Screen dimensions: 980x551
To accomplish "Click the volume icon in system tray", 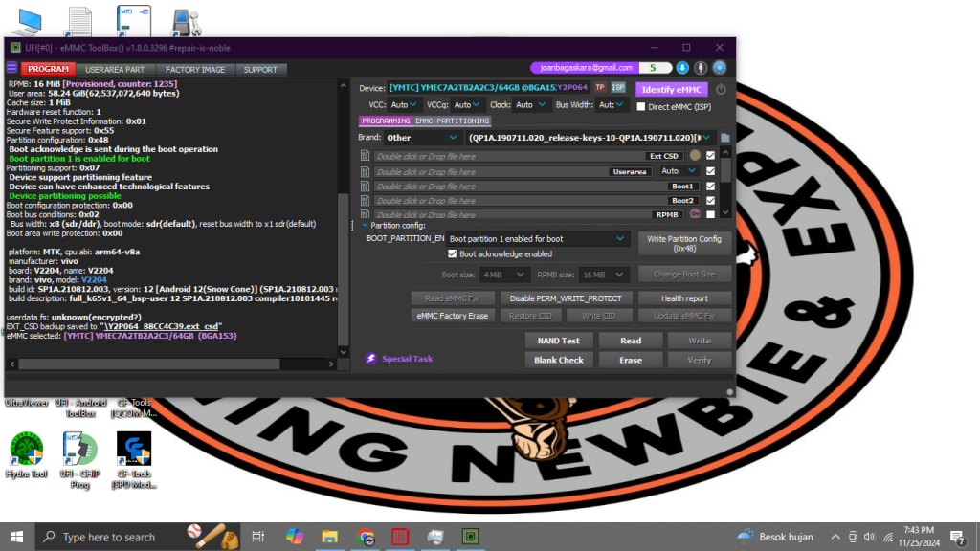I will 869,537.
